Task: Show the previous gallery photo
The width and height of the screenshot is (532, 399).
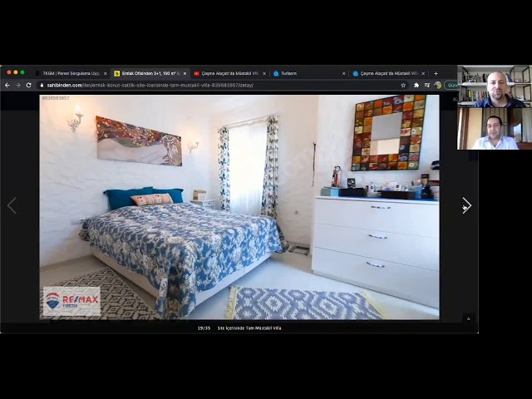Action: point(12,205)
